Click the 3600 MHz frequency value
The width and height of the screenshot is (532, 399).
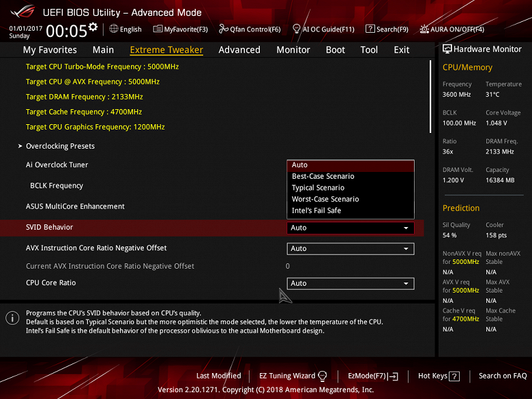pos(456,95)
